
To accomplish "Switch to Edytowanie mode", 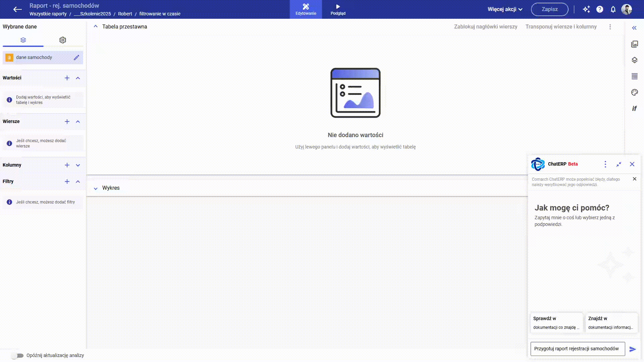I will 306,9.
